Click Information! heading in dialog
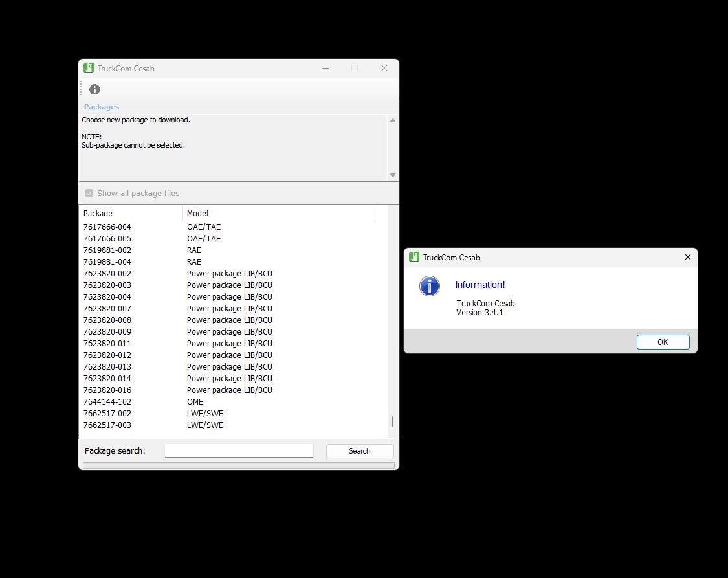This screenshot has height=578, width=728. [480, 285]
